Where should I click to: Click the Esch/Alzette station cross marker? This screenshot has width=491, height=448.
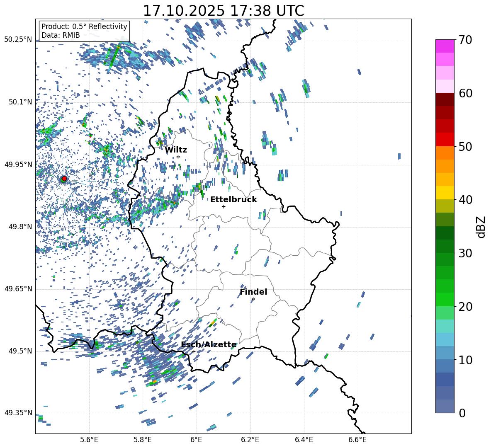pos(194,351)
